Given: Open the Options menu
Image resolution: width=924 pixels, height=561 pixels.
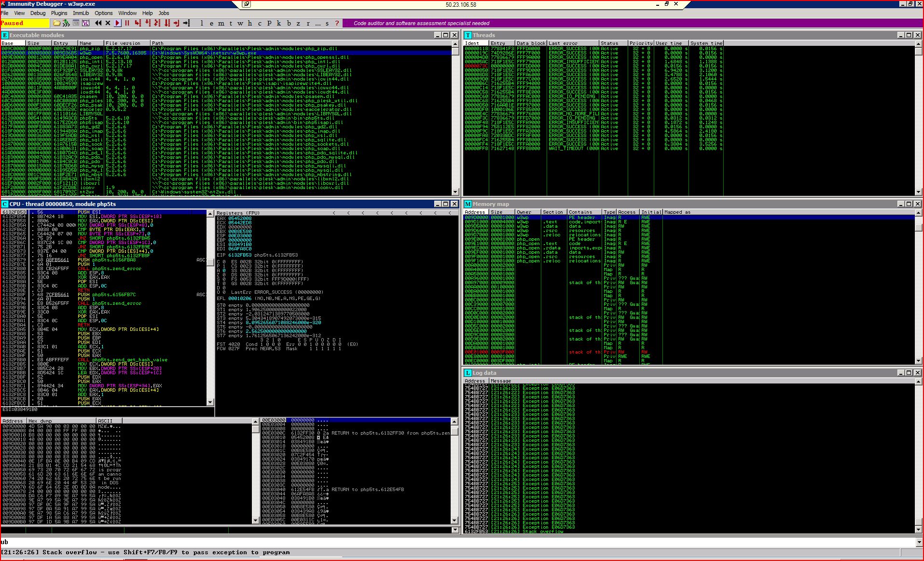Looking at the screenshot, I should [103, 13].
